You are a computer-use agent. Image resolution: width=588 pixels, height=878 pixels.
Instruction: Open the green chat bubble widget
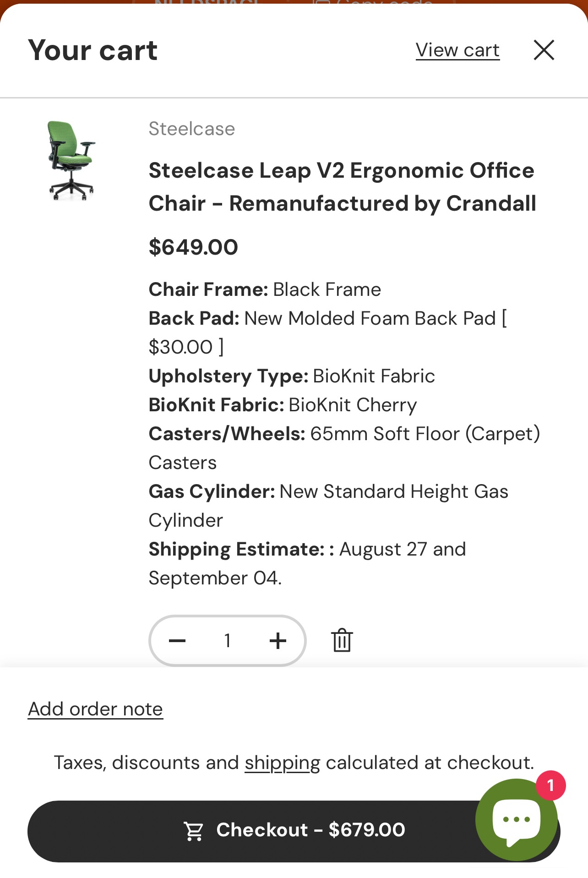(517, 819)
